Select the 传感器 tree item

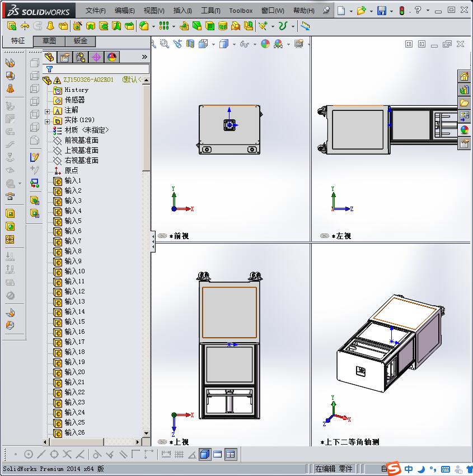(74, 100)
